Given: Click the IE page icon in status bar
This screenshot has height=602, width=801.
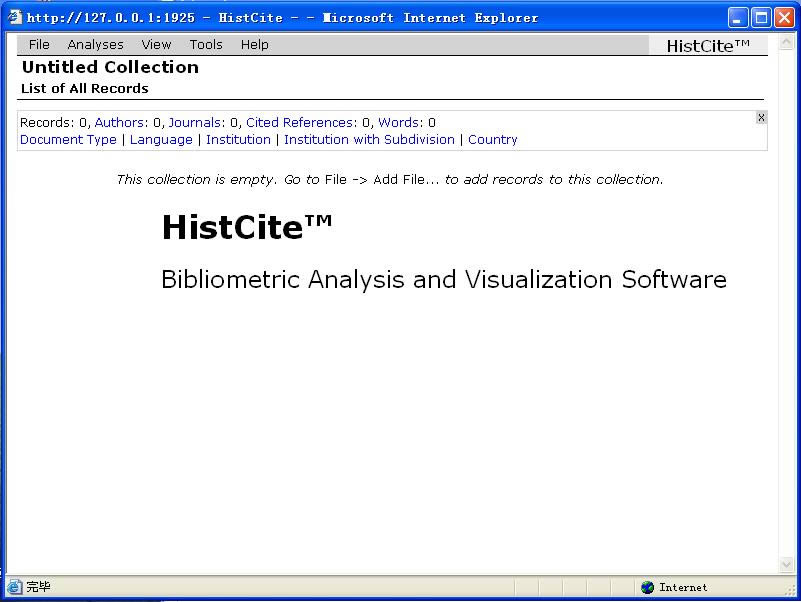Looking at the screenshot, I should 14,587.
